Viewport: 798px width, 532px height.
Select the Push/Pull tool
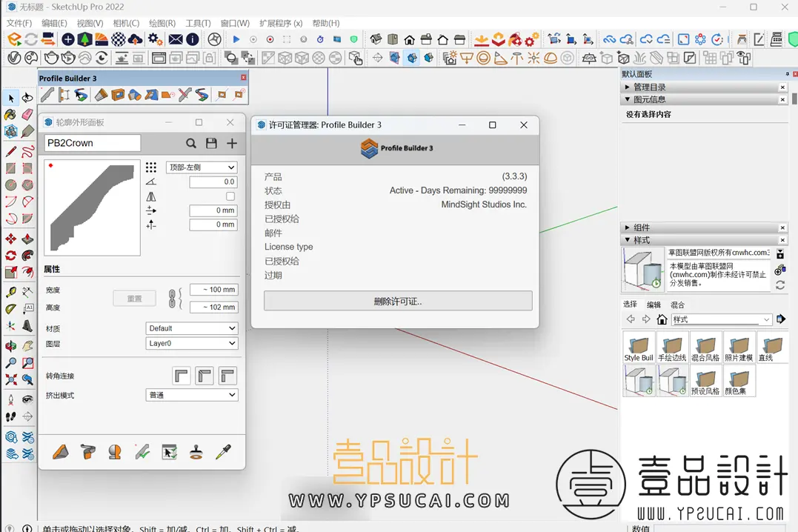coord(27,239)
